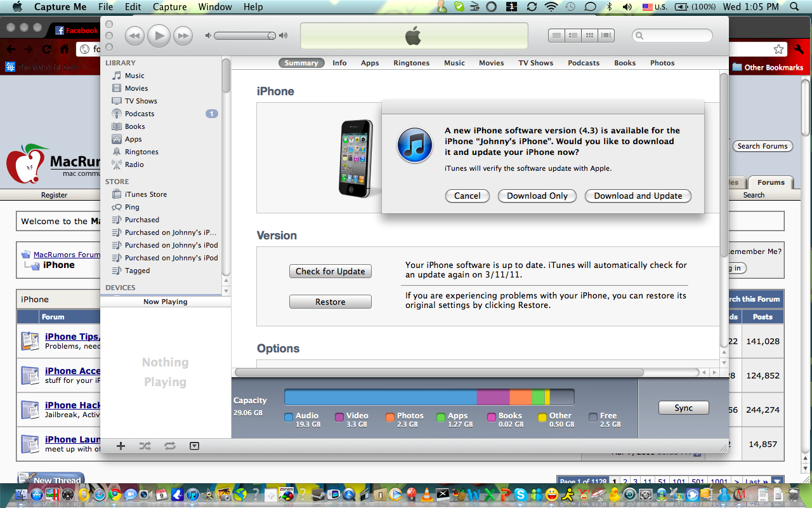Click Download and Update
The width and height of the screenshot is (812, 508).
pos(638,196)
